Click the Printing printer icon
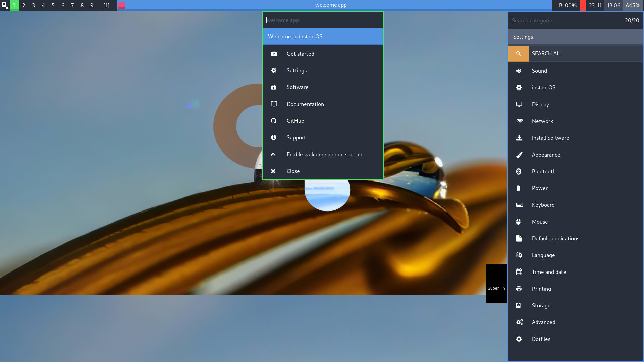644x362 pixels. (x=519, y=289)
